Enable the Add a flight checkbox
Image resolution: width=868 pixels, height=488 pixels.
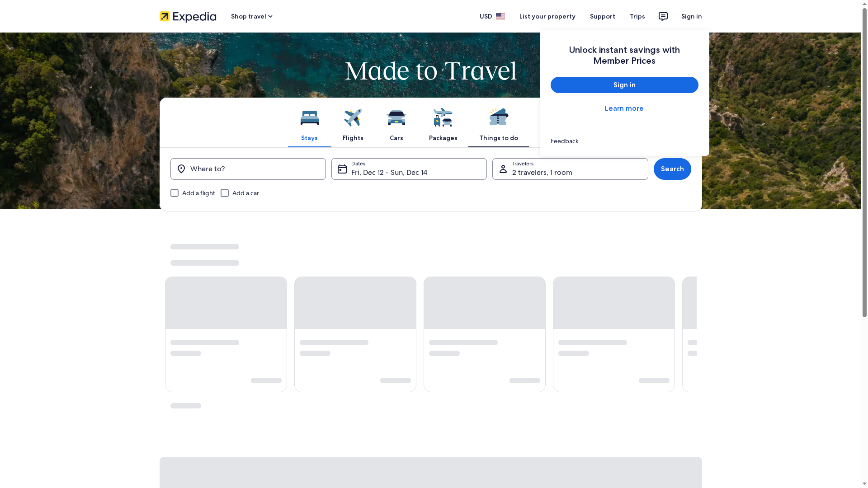coord(175,193)
